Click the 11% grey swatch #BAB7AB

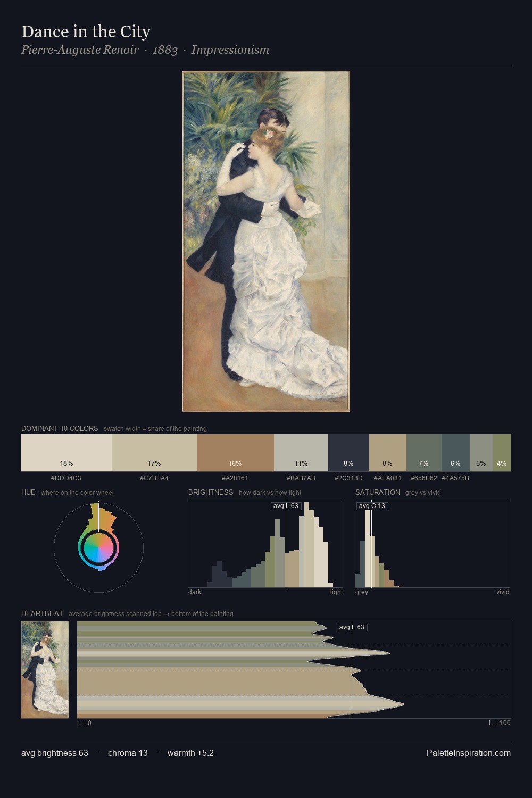tap(301, 453)
